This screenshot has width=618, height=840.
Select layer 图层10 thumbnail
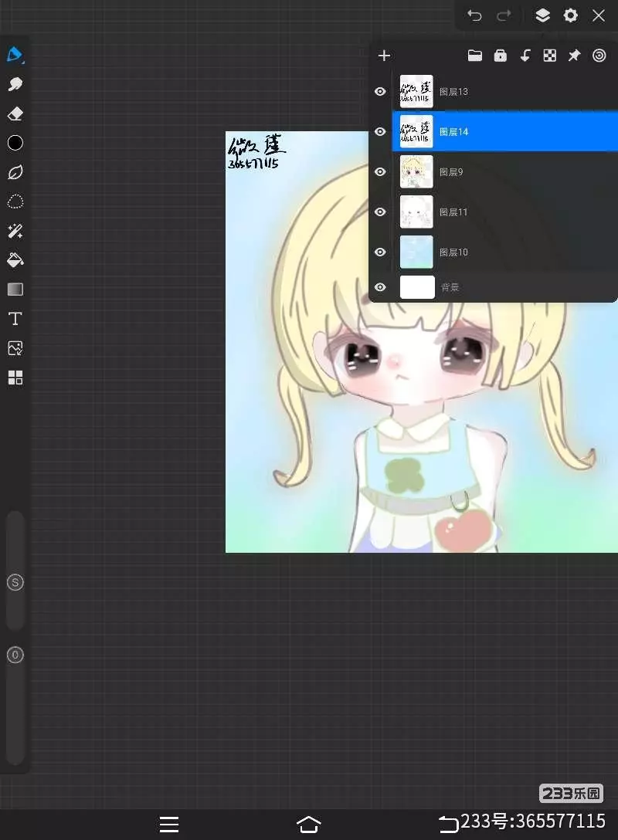pos(416,252)
